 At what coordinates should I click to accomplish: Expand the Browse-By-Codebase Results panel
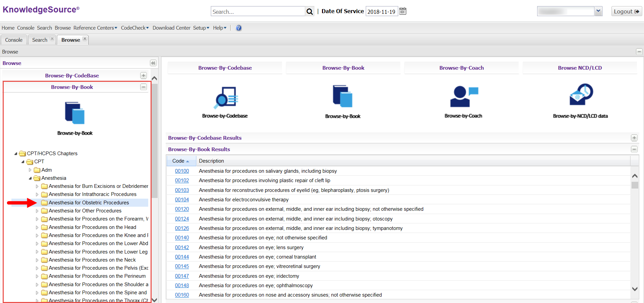(x=634, y=138)
